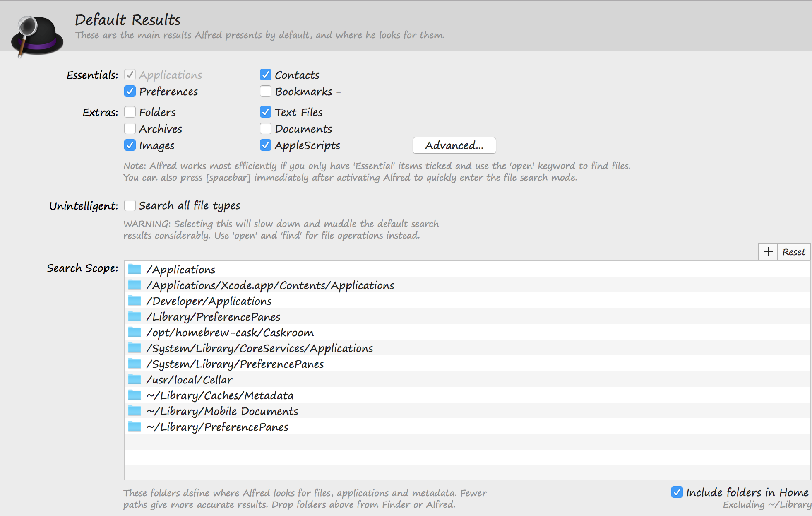The image size is (812, 516).
Task: Toggle the disabled Applications checkbox
Action: pos(130,75)
